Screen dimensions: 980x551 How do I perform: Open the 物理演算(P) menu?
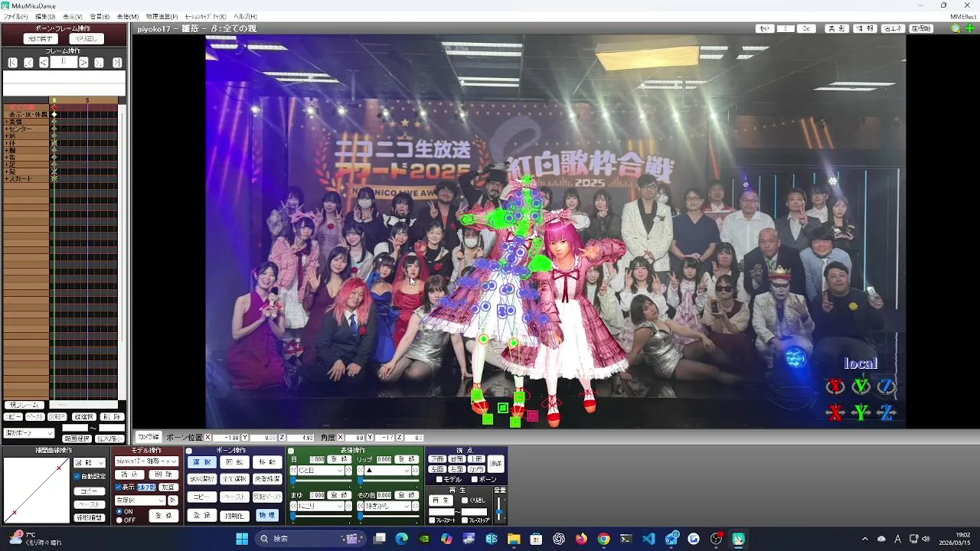point(162,16)
